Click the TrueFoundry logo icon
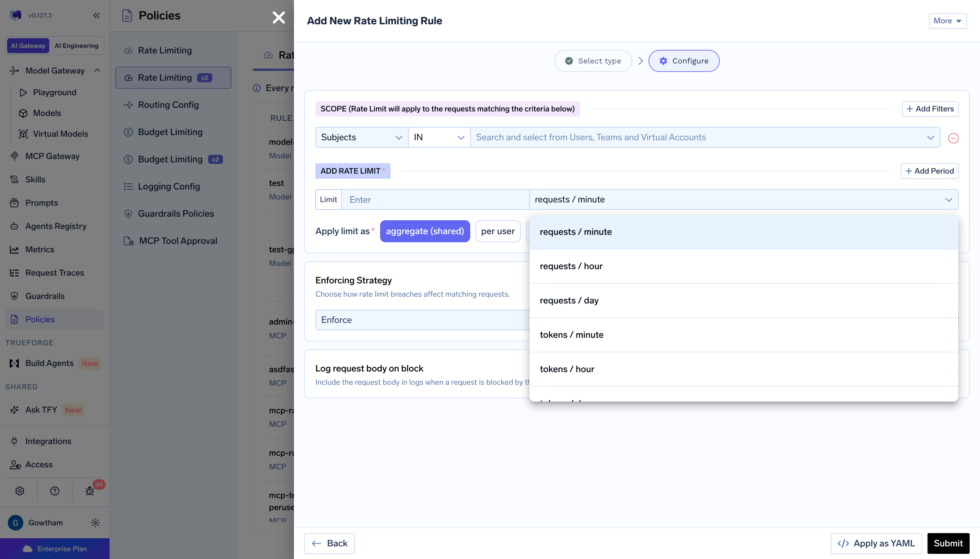980x559 pixels. tap(16, 15)
